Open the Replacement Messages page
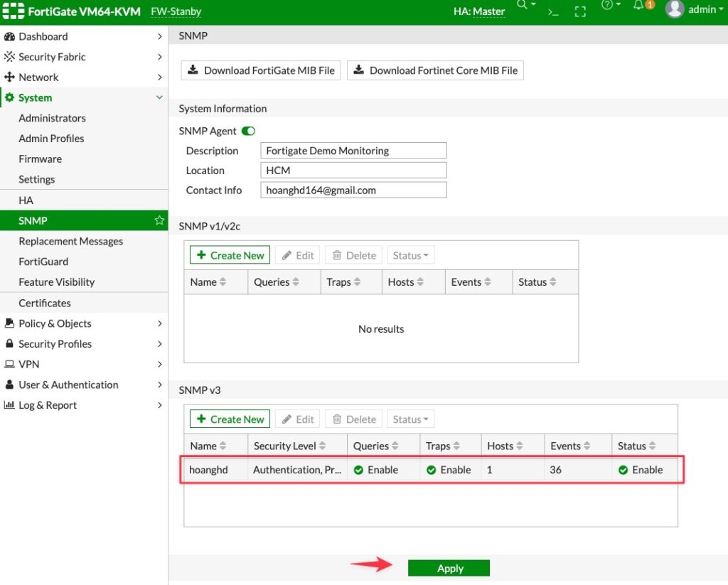 [x=70, y=241]
